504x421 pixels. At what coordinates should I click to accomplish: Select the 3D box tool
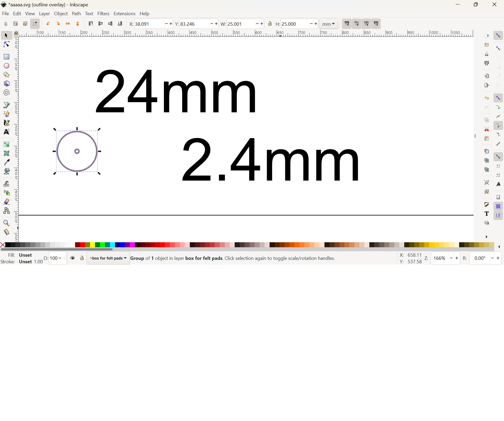point(6,83)
